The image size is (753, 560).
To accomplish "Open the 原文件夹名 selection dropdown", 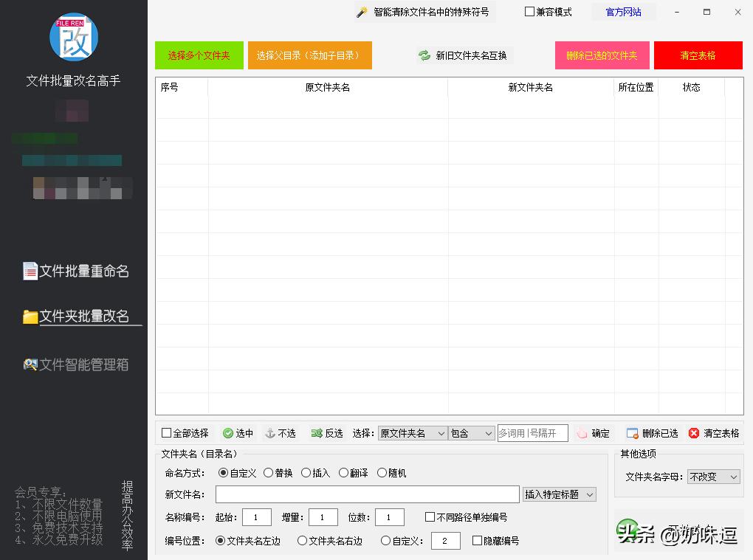I will click(x=411, y=433).
